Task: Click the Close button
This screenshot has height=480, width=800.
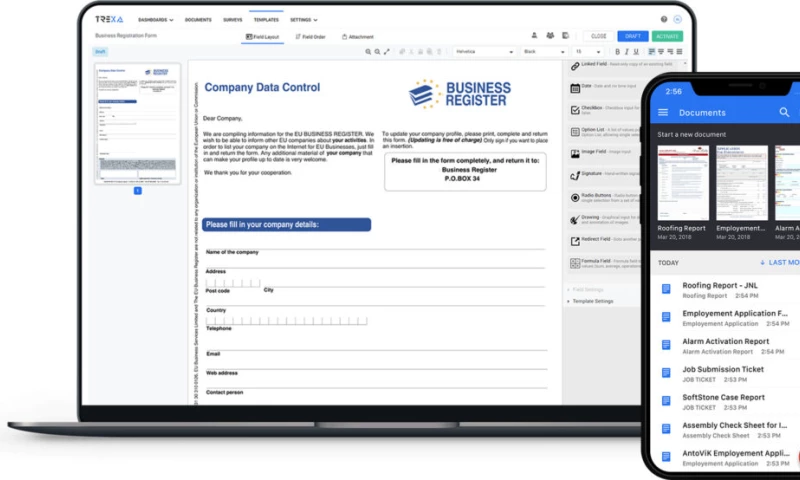Action: (598, 36)
